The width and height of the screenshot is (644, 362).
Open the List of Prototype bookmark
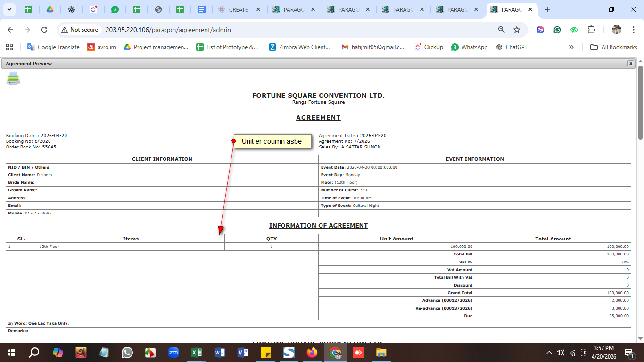point(227,47)
